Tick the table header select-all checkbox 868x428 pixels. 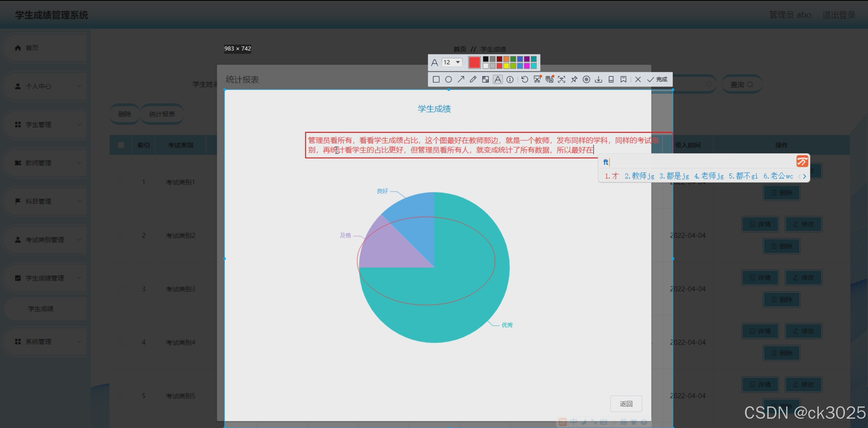121,145
